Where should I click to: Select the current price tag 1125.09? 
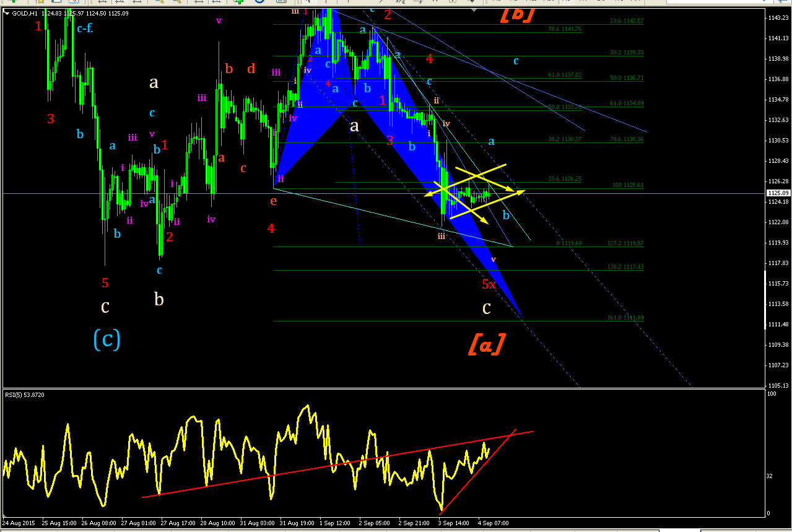(777, 193)
